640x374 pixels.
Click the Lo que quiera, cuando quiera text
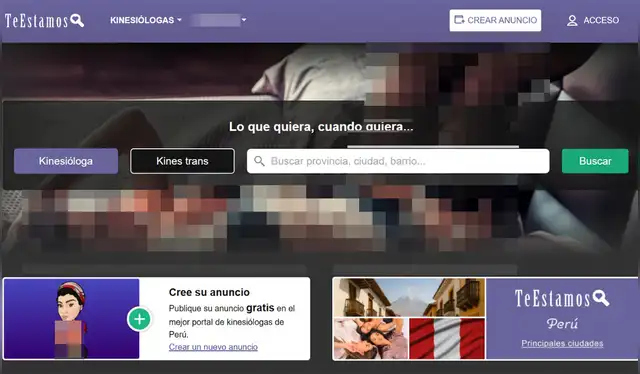(x=321, y=127)
